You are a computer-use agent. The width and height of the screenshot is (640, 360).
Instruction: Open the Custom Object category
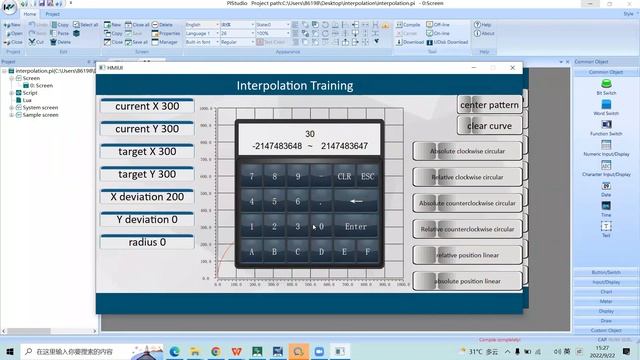point(606,330)
